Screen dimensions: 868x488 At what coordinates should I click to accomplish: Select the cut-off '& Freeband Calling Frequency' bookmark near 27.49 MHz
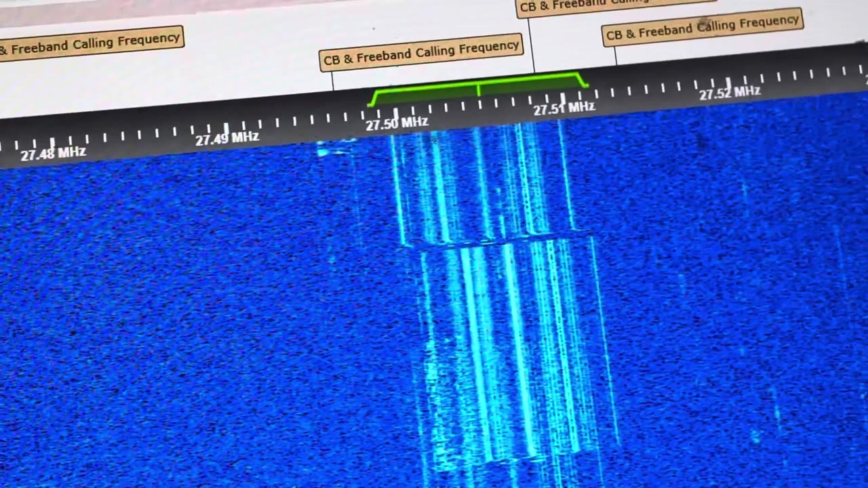[90, 43]
